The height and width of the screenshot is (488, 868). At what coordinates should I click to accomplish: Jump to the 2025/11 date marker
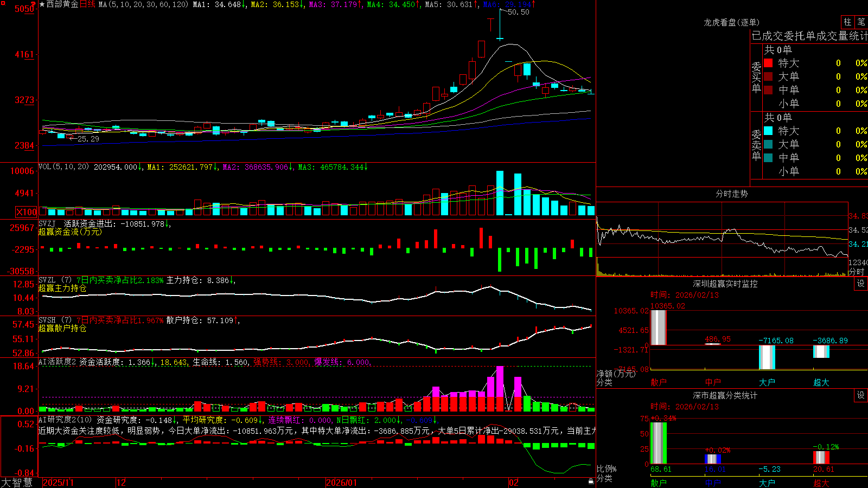pyautogui.click(x=58, y=483)
